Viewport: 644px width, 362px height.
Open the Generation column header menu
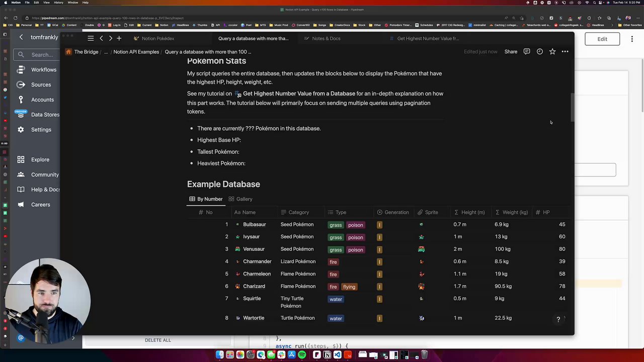point(393,213)
